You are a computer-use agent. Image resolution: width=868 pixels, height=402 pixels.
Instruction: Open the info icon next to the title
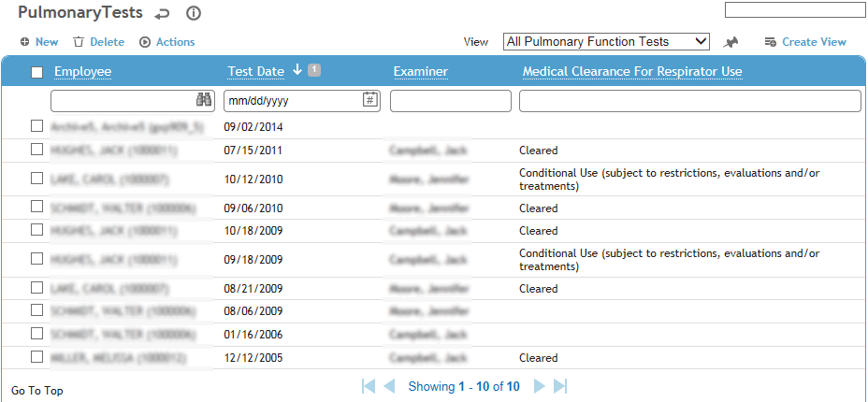194,13
